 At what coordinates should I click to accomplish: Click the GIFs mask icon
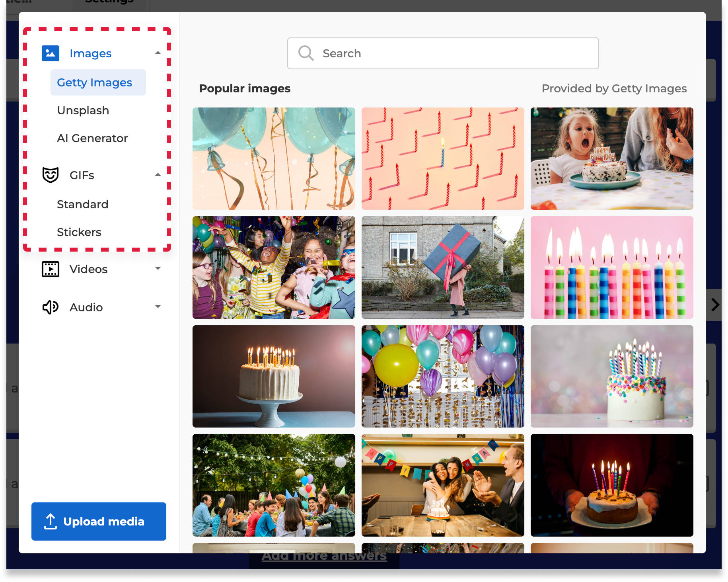pyautogui.click(x=51, y=175)
